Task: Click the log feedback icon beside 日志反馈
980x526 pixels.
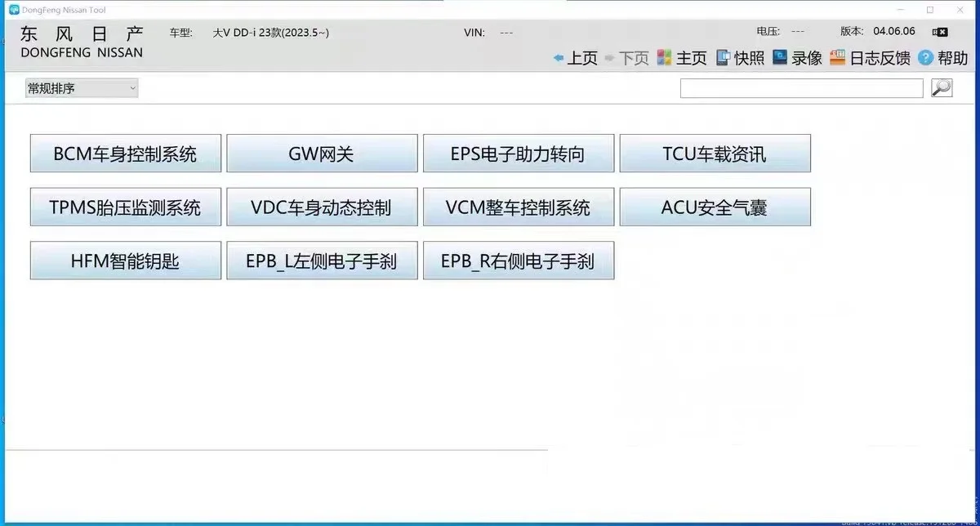Action: pyautogui.click(x=837, y=58)
